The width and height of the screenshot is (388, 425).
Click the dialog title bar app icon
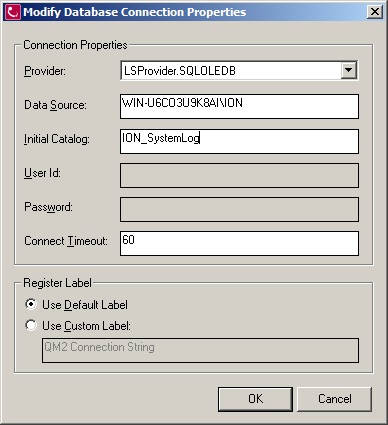click(13, 12)
